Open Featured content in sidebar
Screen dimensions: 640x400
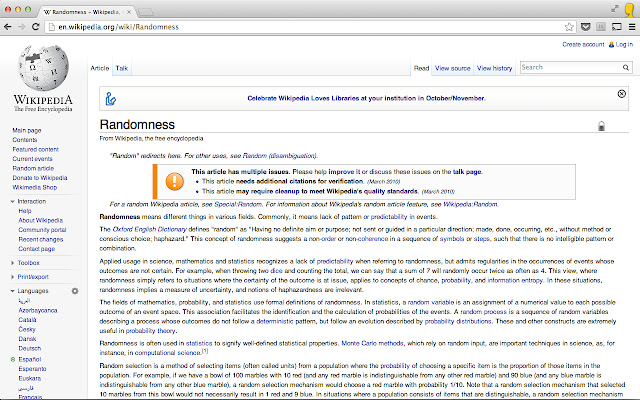tap(36, 149)
